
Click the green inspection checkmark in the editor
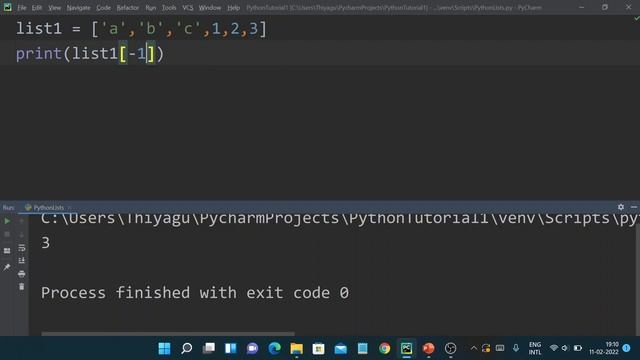click(636, 18)
